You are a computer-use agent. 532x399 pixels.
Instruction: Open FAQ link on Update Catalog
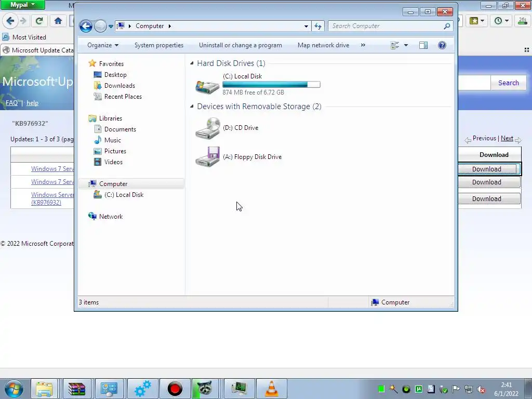click(11, 103)
